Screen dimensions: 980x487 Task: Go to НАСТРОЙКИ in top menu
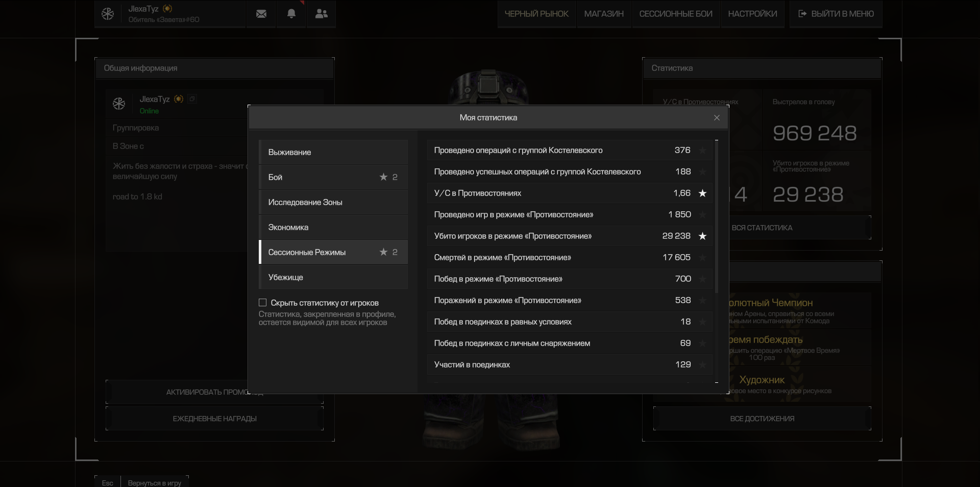click(752, 14)
